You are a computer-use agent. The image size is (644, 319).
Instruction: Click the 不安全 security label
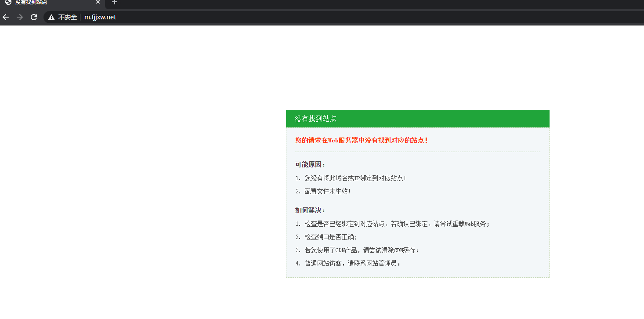point(68,17)
